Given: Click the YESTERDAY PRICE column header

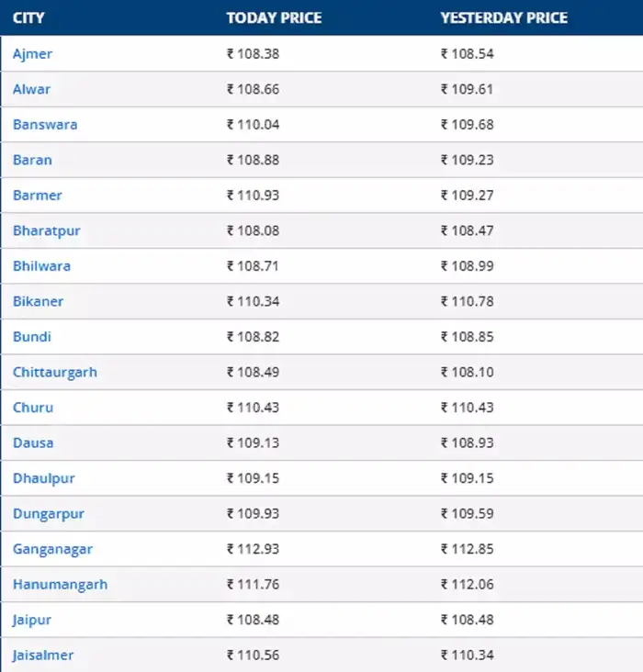Looking at the screenshot, I should pyautogui.click(x=503, y=18).
